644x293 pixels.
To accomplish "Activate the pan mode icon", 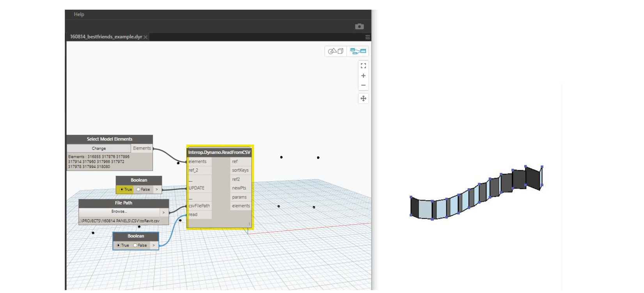I will click(363, 98).
